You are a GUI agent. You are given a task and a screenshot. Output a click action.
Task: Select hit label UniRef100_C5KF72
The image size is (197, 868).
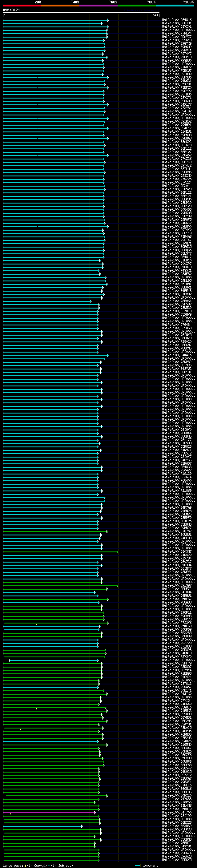tap(177, 589)
